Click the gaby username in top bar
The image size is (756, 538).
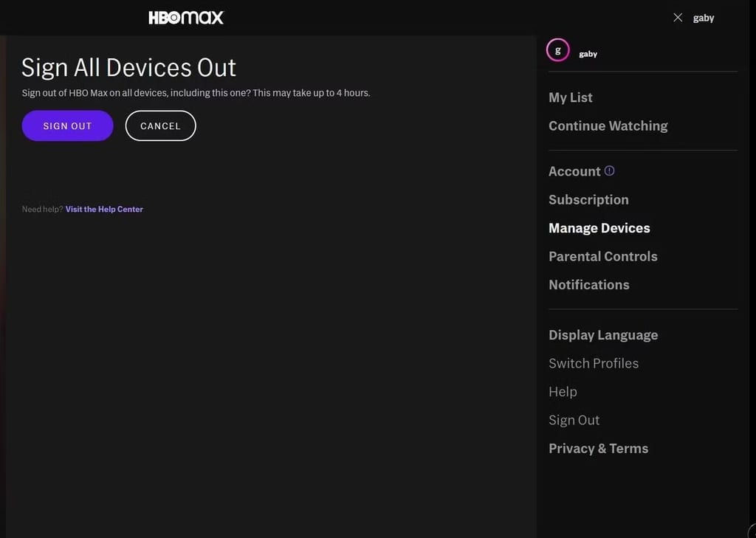[x=704, y=18]
